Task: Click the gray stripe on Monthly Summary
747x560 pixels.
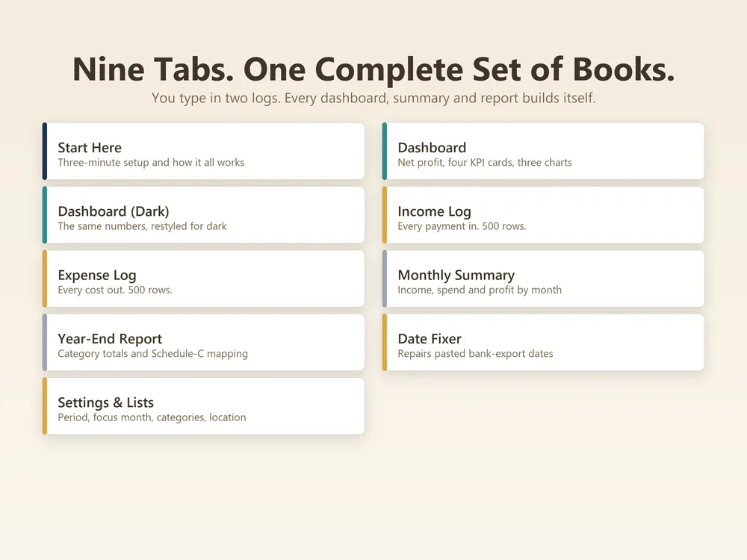Action: coord(385,279)
